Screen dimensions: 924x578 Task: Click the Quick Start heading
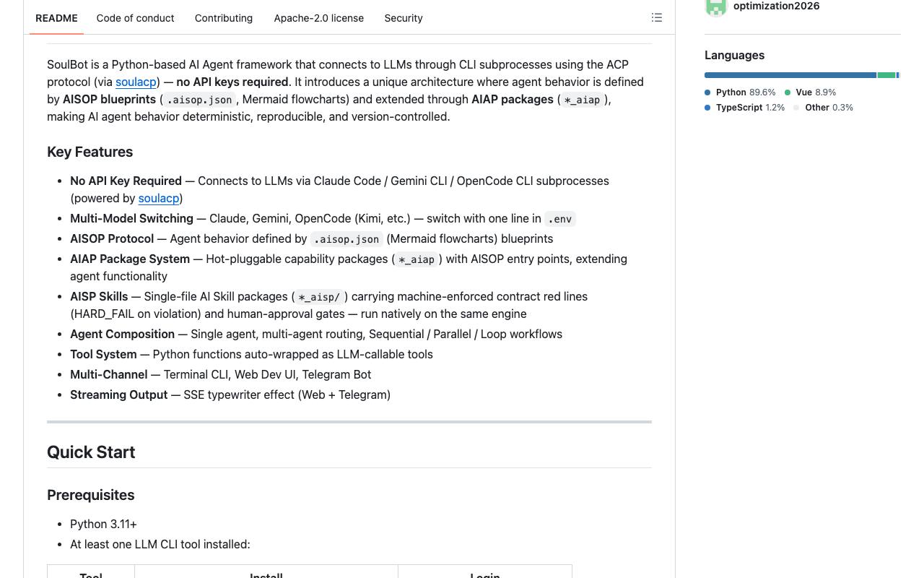pyautogui.click(x=91, y=452)
